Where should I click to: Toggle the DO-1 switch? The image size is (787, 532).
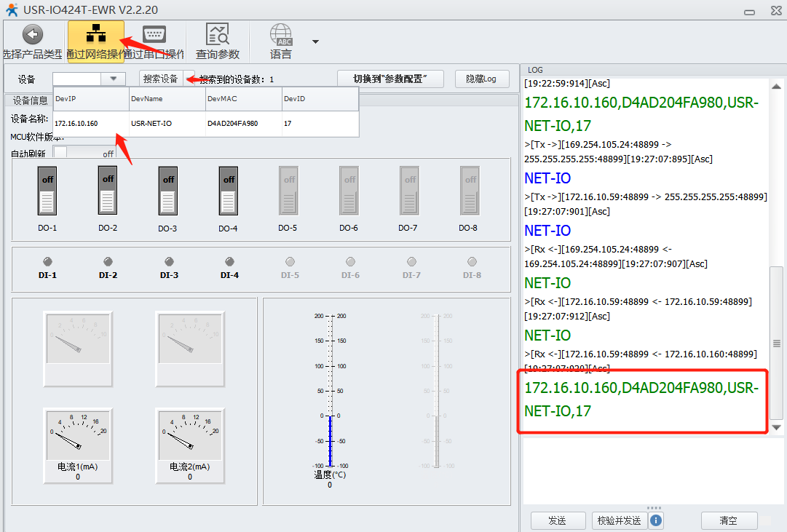click(47, 191)
